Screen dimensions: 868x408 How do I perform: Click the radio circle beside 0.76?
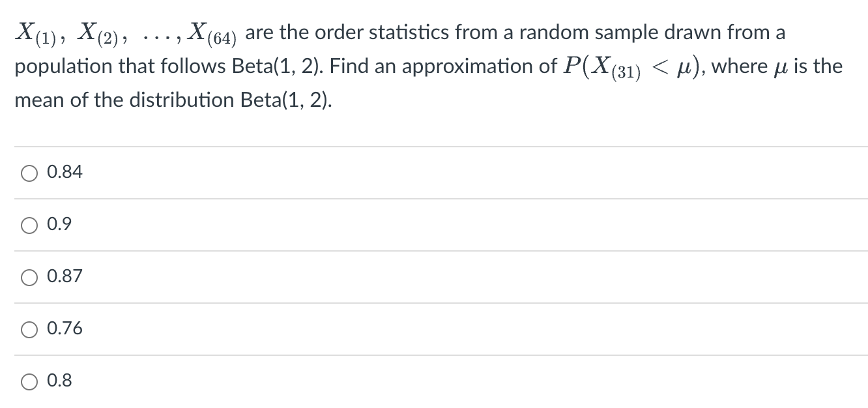(x=29, y=328)
